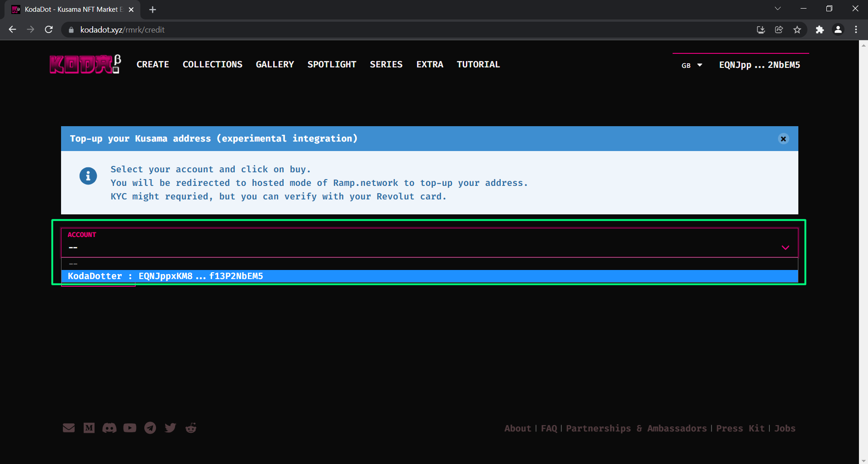Click the wallet address EQNJpp...2NbEM5
Viewport: 868px width, 464px height.
[759, 65]
